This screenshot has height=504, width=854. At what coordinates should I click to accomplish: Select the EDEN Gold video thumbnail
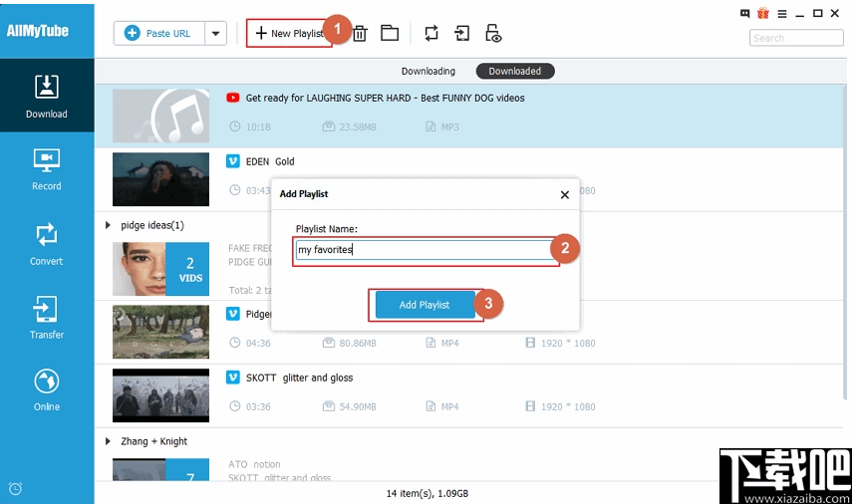coord(160,179)
